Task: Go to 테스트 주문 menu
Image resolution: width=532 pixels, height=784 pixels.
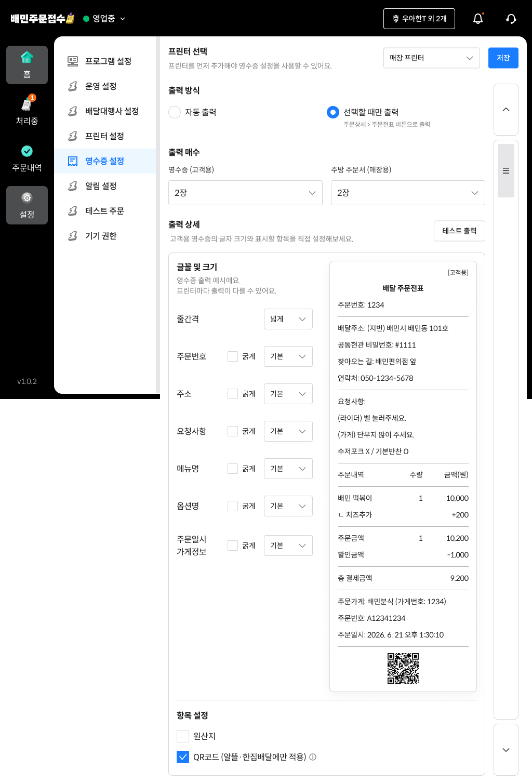Action: 105,211
